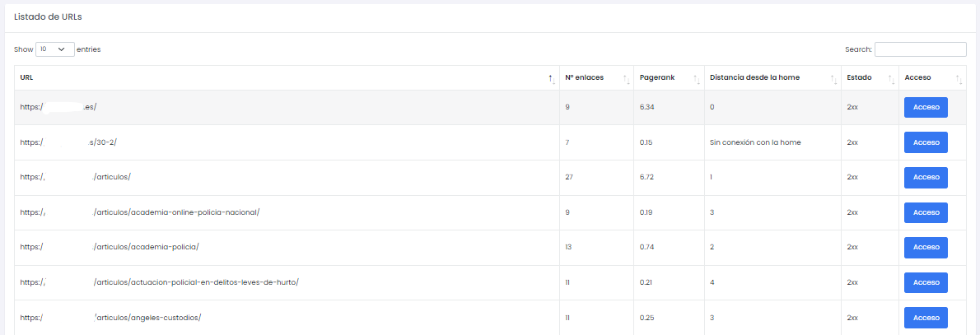Click Pagerank value 0.74

[646, 248]
